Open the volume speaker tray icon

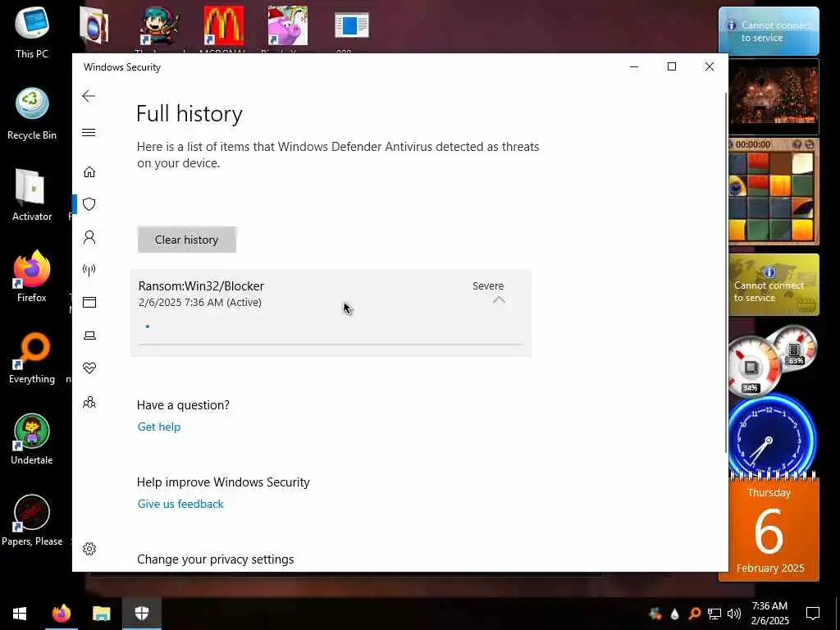734,614
